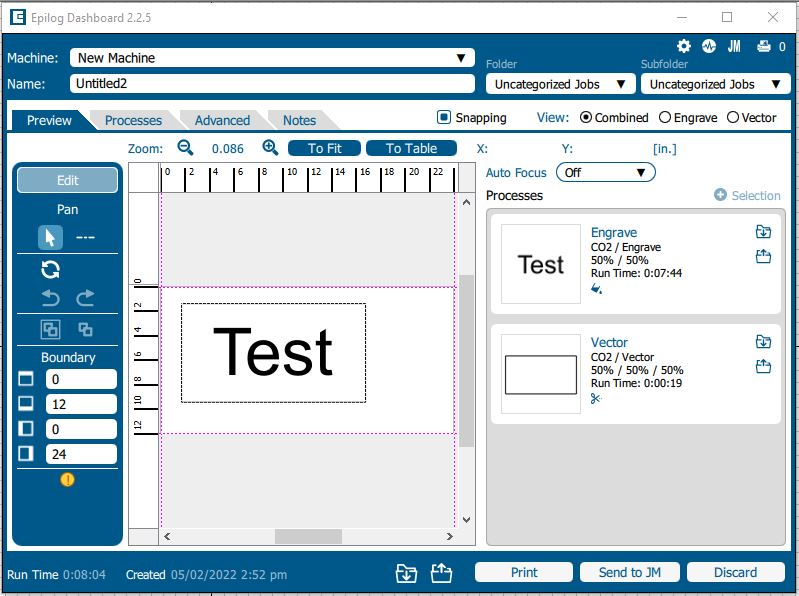Click the boundary field showing 12
The image size is (799, 596).
(x=81, y=404)
